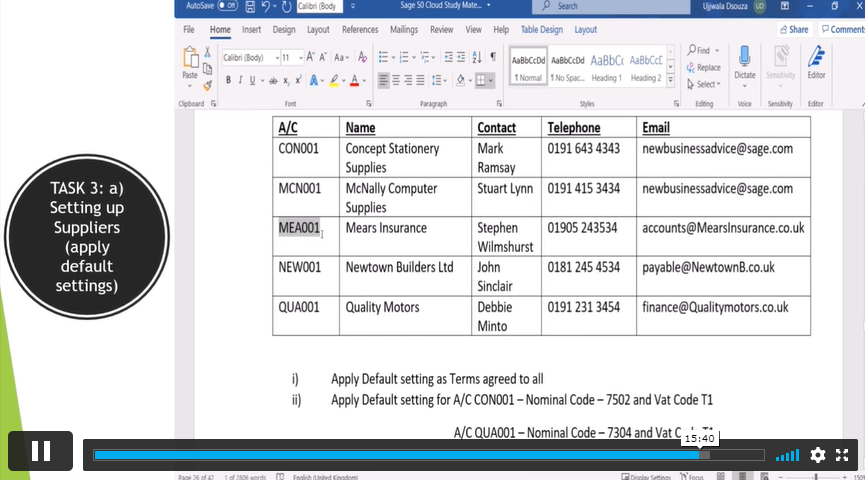Toggle AutoSave switch off/on
The width and height of the screenshot is (865, 480).
tap(227, 6)
